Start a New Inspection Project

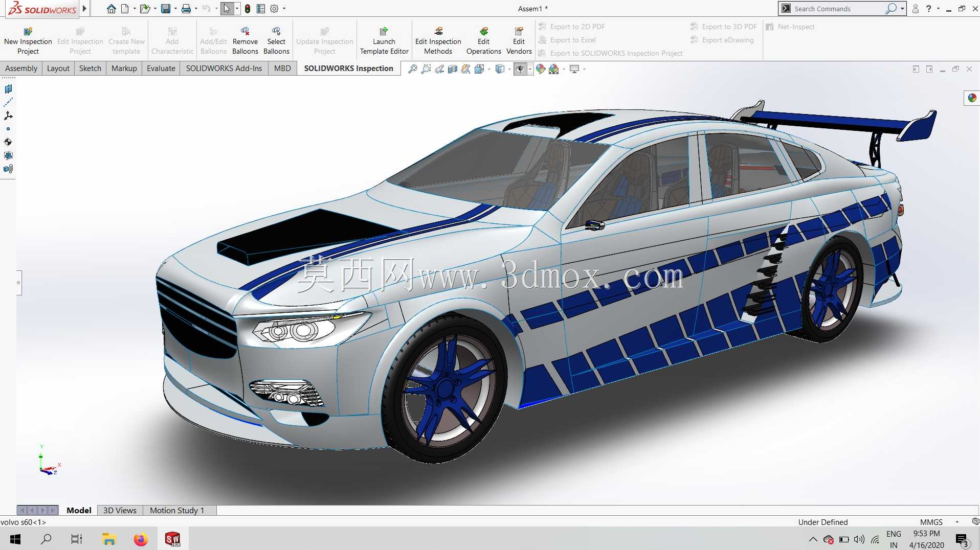point(28,41)
